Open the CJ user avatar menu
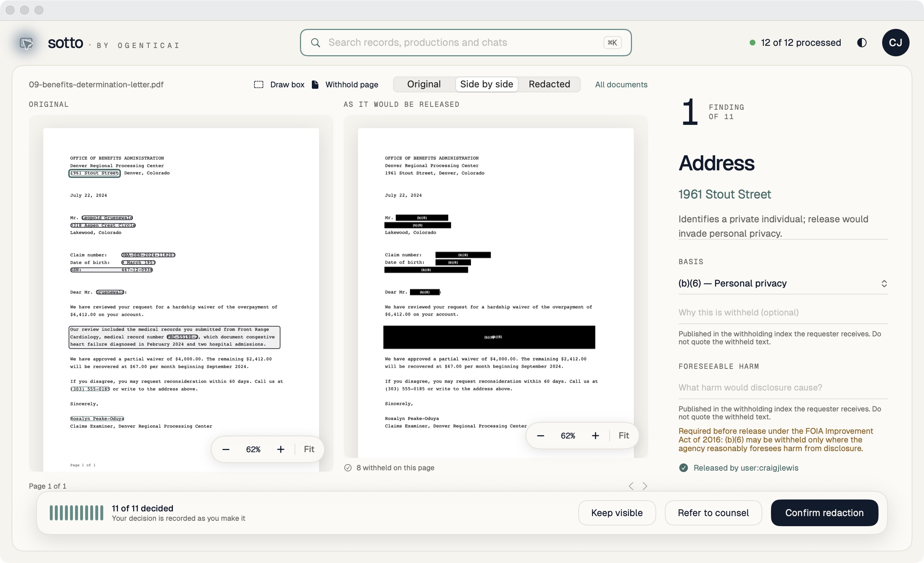Image resolution: width=924 pixels, height=563 pixels. (x=895, y=43)
